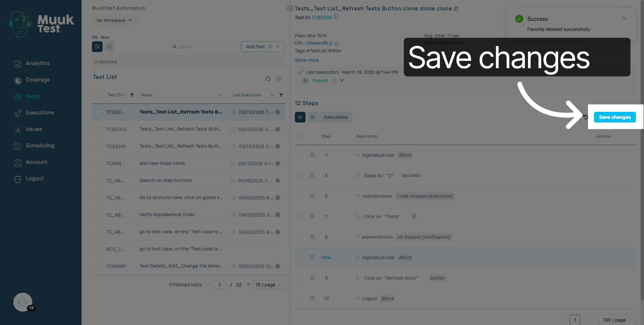Viewport: 644px width, 325px height.
Task: Go to Executions in the sidebar
Action: pyautogui.click(x=40, y=113)
